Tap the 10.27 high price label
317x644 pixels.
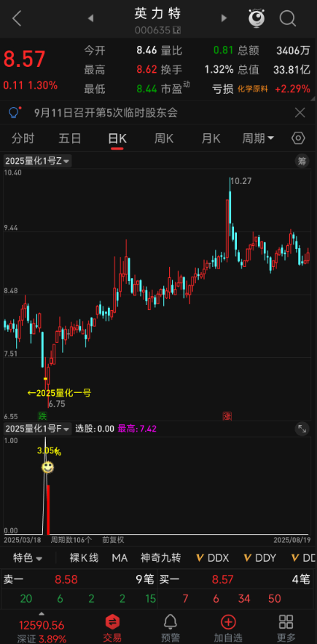point(241,180)
